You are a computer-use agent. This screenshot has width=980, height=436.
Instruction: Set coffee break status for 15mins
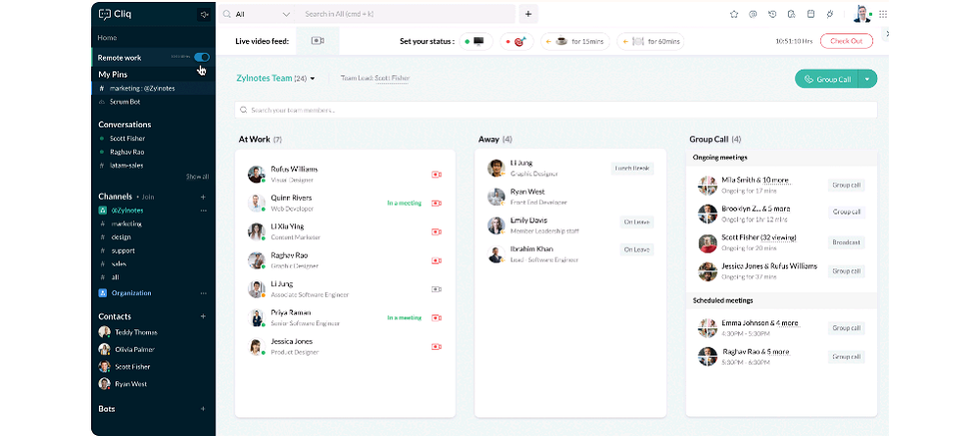pyautogui.click(x=575, y=41)
